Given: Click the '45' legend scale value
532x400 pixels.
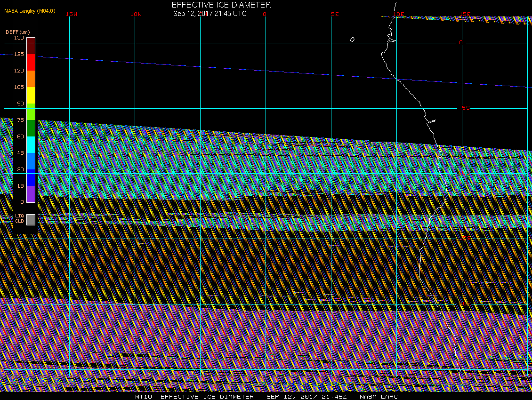Looking at the screenshot, I should point(21,153).
